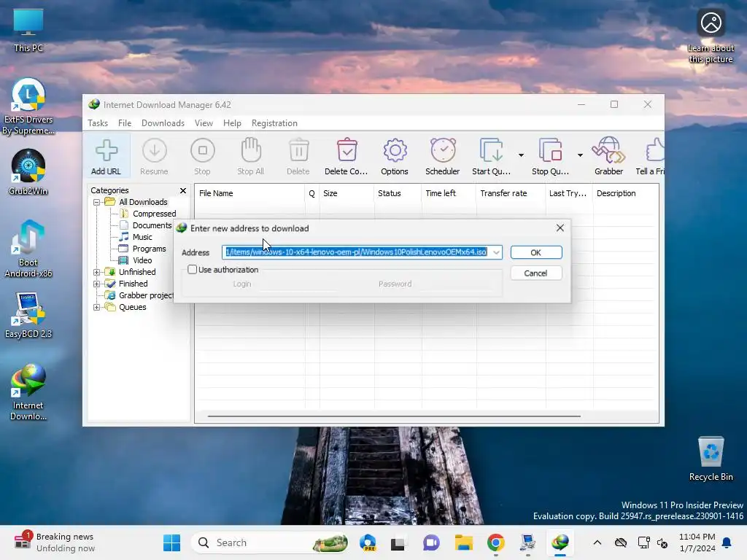Open the Address history dropdown
The height and width of the screenshot is (560, 747).
click(496, 252)
